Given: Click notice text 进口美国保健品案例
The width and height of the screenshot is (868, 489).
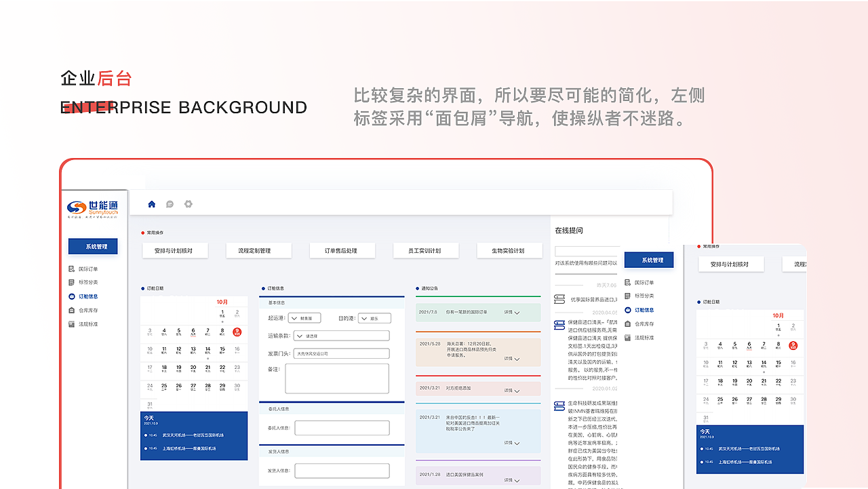Looking at the screenshot, I should (x=465, y=475).
